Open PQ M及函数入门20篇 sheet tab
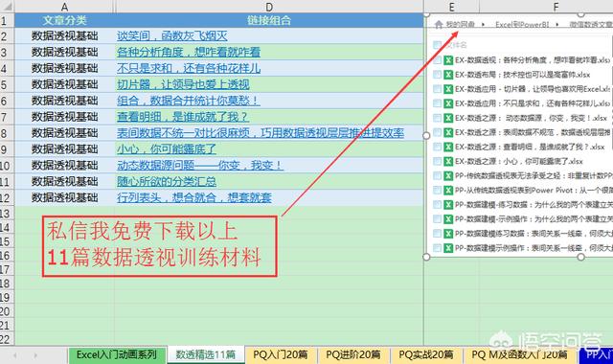This screenshot has height=364, width=613. pyautogui.click(x=519, y=355)
